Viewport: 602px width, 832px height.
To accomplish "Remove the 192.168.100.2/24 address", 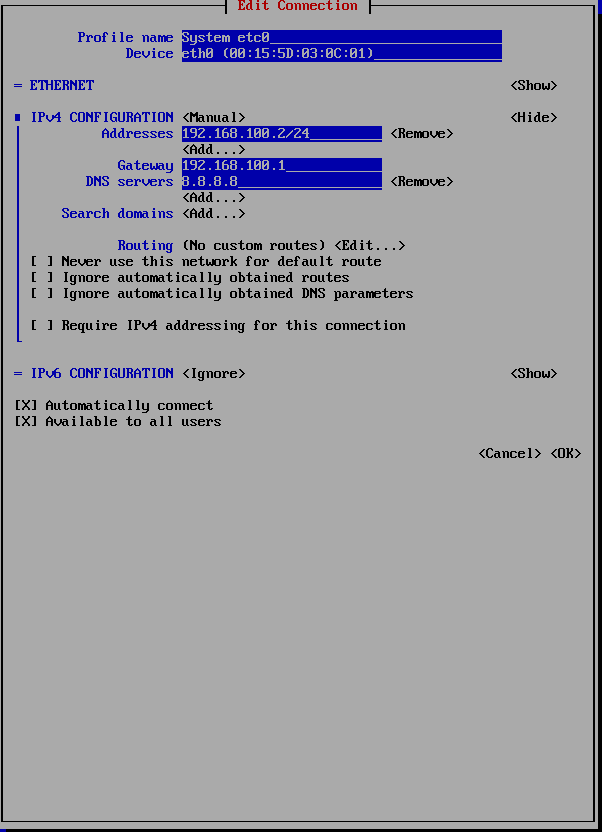I will click(422, 134).
